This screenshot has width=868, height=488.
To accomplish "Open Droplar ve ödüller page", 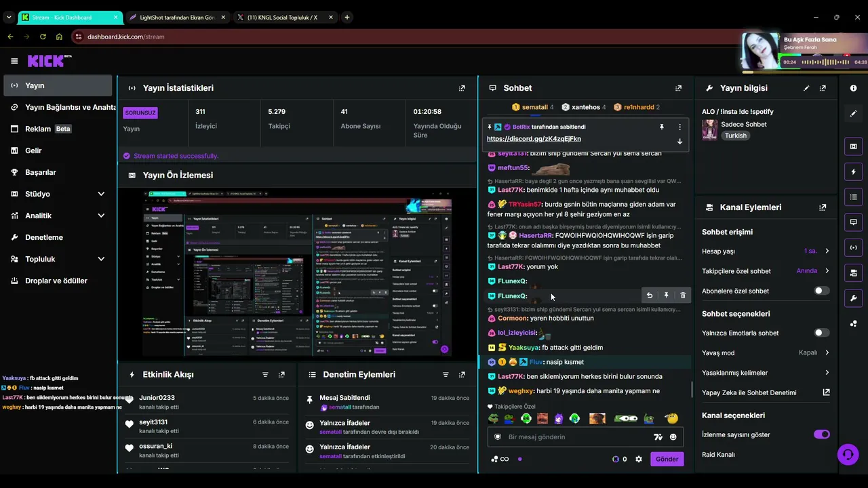I will (58, 281).
